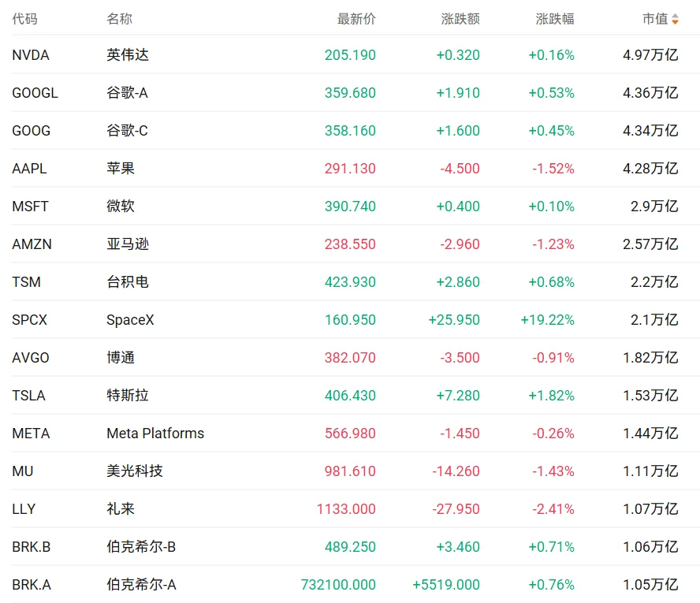
Task: Open the MSFT ticker link
Action: [x=30, y=207]
